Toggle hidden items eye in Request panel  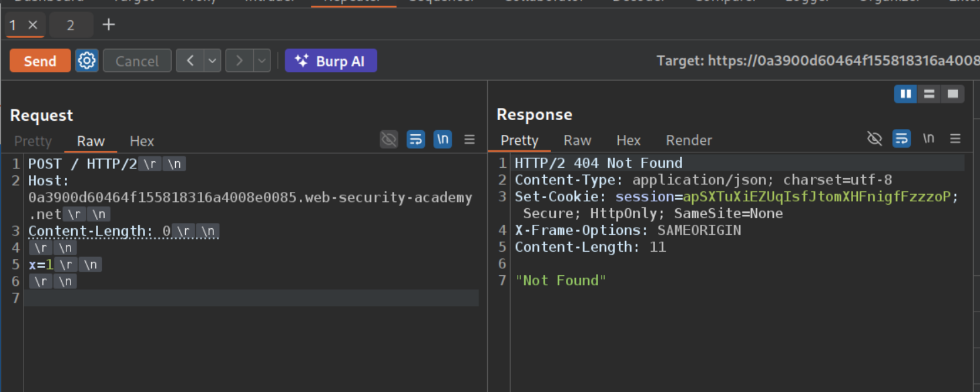point(389,140)
